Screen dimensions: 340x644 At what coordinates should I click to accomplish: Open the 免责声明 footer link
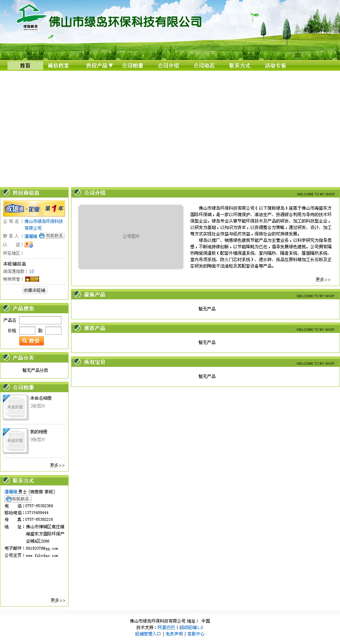point(174,634)
